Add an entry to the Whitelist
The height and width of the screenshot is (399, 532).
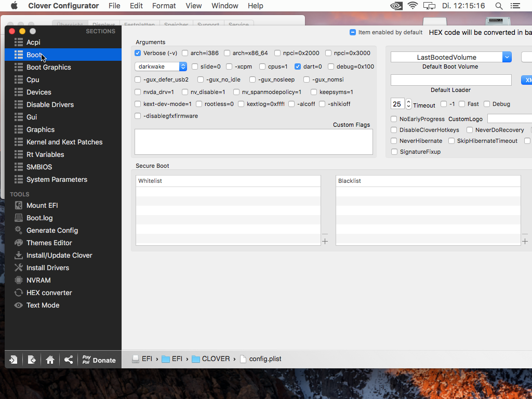[x=325, y=241]
